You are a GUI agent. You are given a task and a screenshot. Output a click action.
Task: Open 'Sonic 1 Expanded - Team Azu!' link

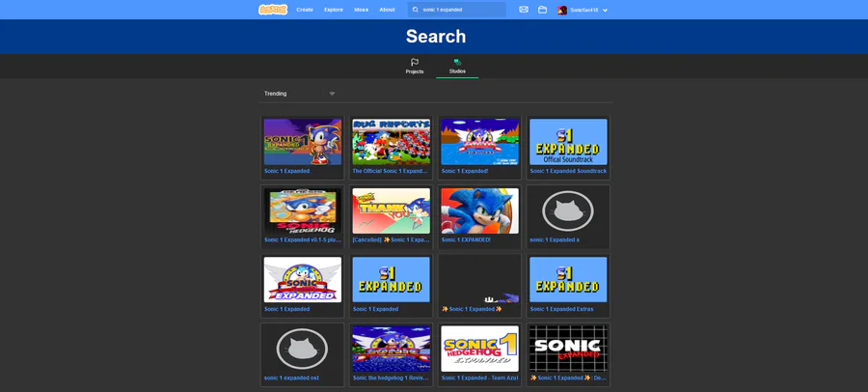point(479,378)
